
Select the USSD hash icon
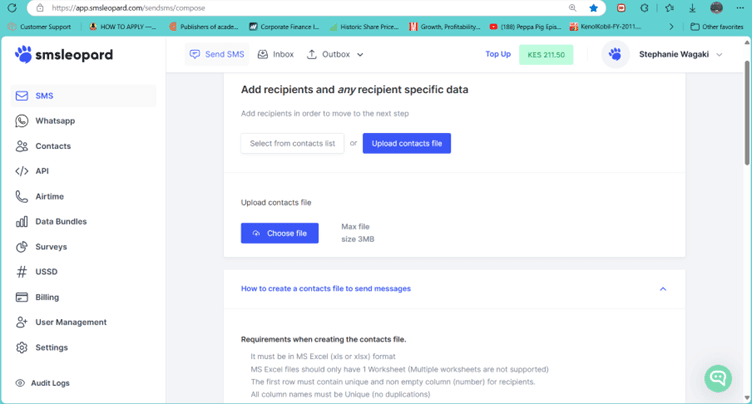pos(22,272)
